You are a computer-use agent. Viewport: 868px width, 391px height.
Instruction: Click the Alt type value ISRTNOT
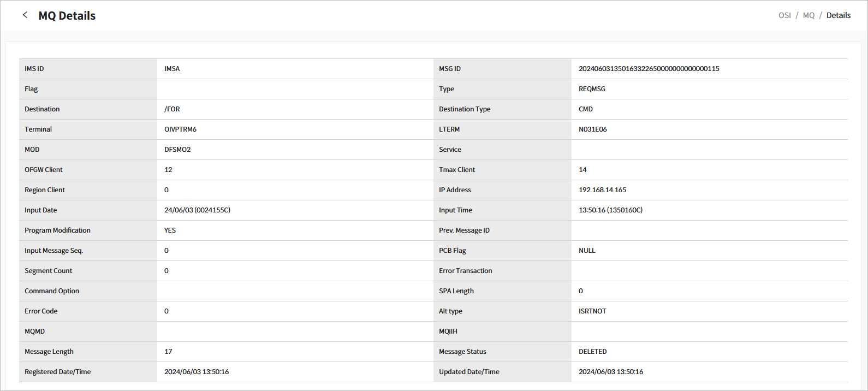point(592,311)
